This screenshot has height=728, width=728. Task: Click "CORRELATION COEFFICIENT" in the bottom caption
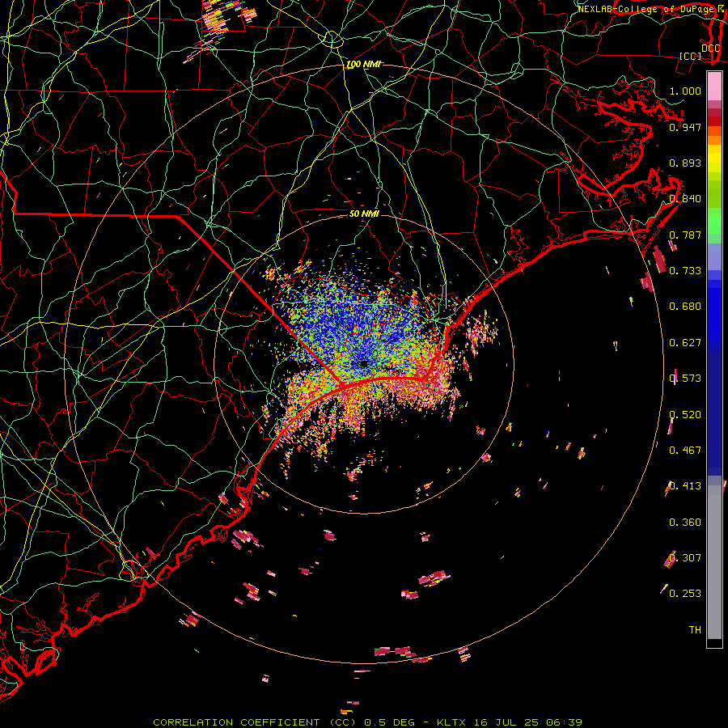(236, 722)
